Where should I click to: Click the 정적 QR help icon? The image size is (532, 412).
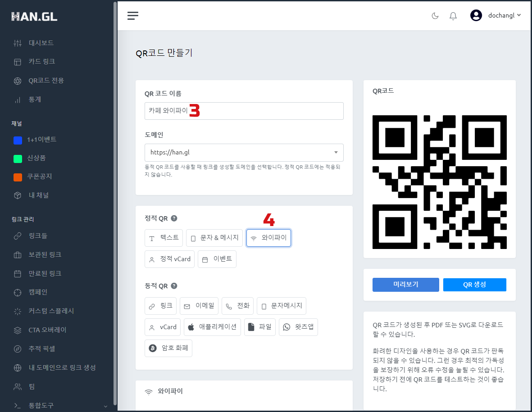point(174,218)
